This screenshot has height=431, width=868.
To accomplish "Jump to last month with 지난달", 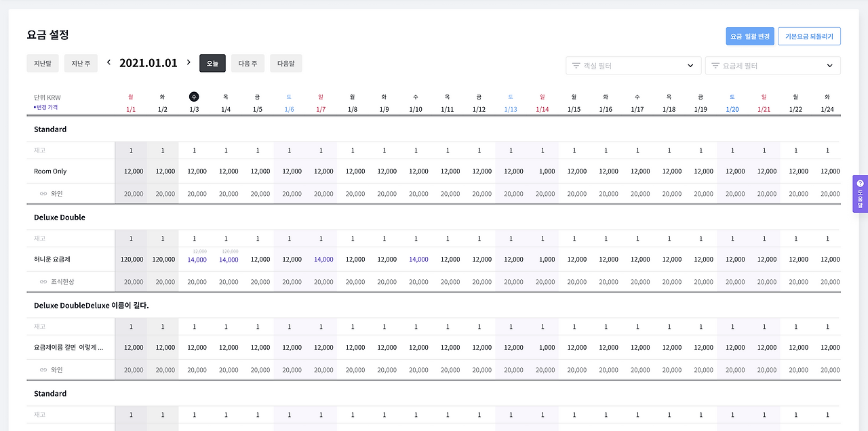I will point(43,63).
